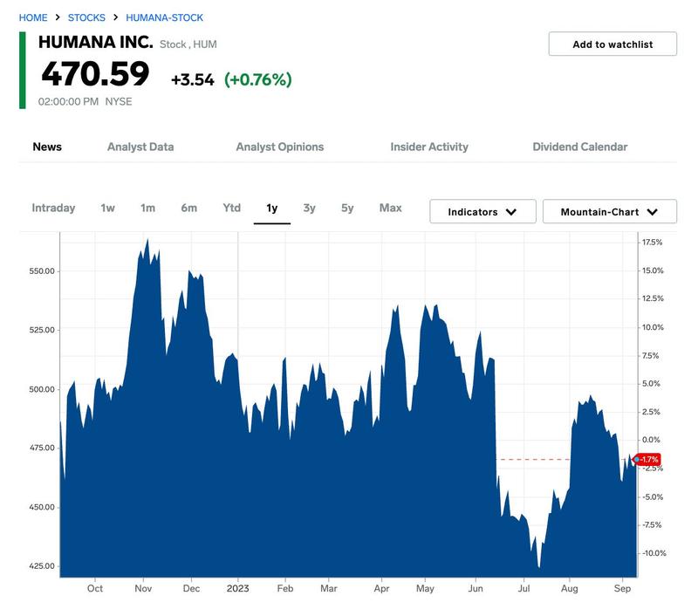Image resolution: width=698 pixels, height=616 pixels.
Task: Select the 1m chart range
Action: [147, 208]
